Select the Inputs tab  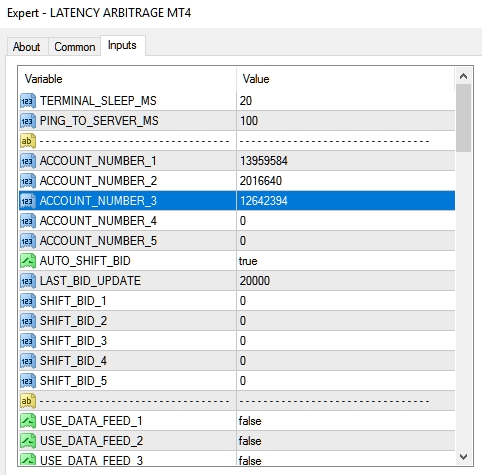coord(122,45)
